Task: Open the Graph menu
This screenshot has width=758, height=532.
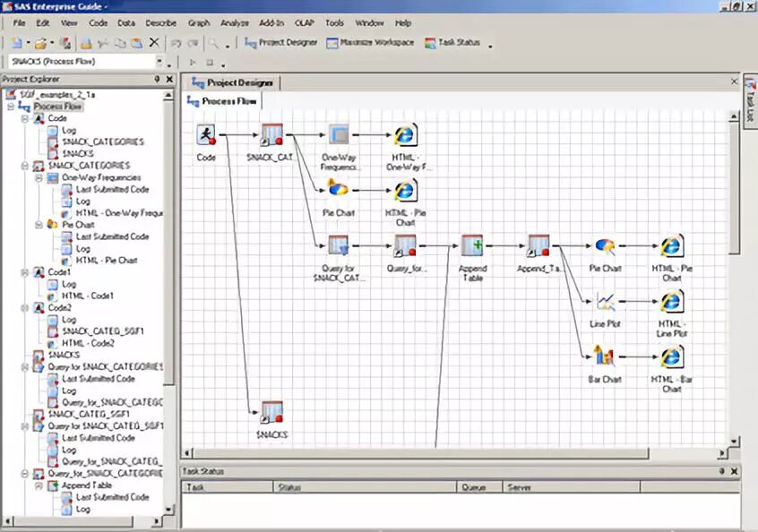Action: point(199,22)
